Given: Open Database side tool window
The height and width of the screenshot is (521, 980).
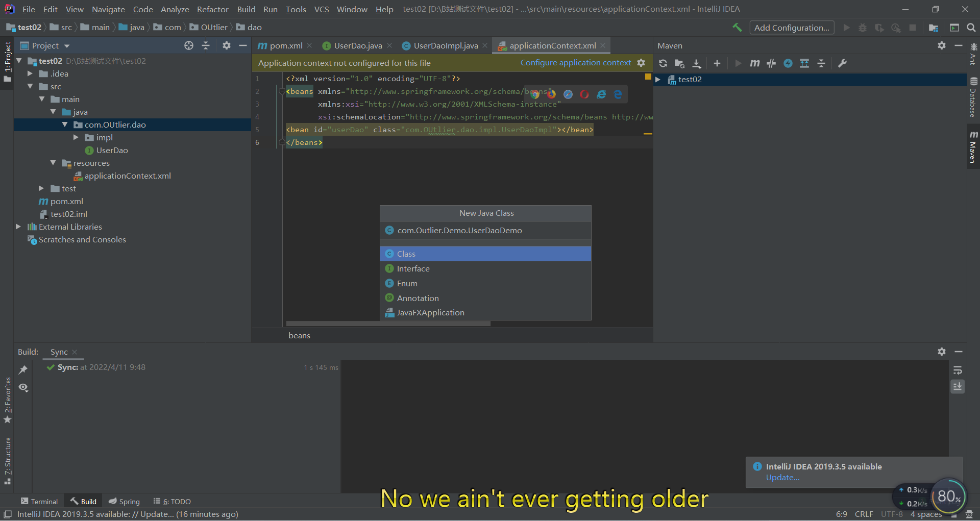Looking at the screenshot, I should point(973,97).
